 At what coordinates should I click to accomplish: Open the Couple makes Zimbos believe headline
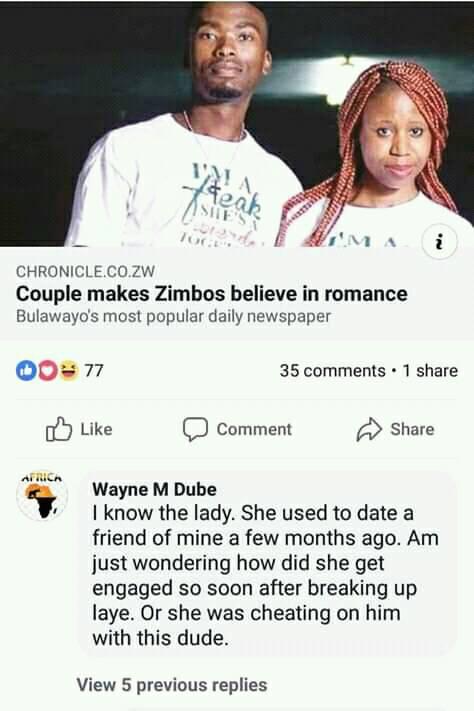tap(211, 294)
